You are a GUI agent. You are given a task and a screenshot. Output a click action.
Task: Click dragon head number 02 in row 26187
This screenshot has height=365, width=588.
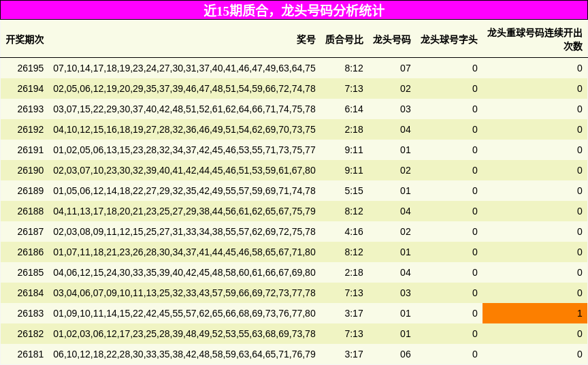(405, 232)
